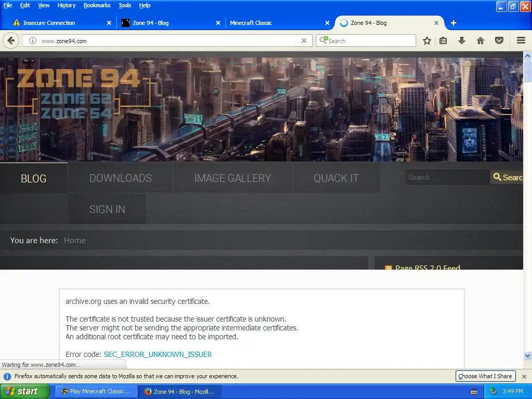The width and height of the screenshot is (532, 399).
Task: Close the active Zone 94 - Blog tab
Action: tap(436, 23)
